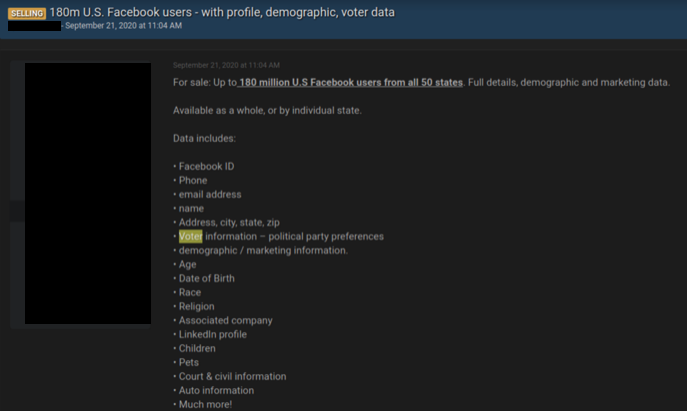
Task: Click the highlighted word 'Voter'
Action: 191,236
